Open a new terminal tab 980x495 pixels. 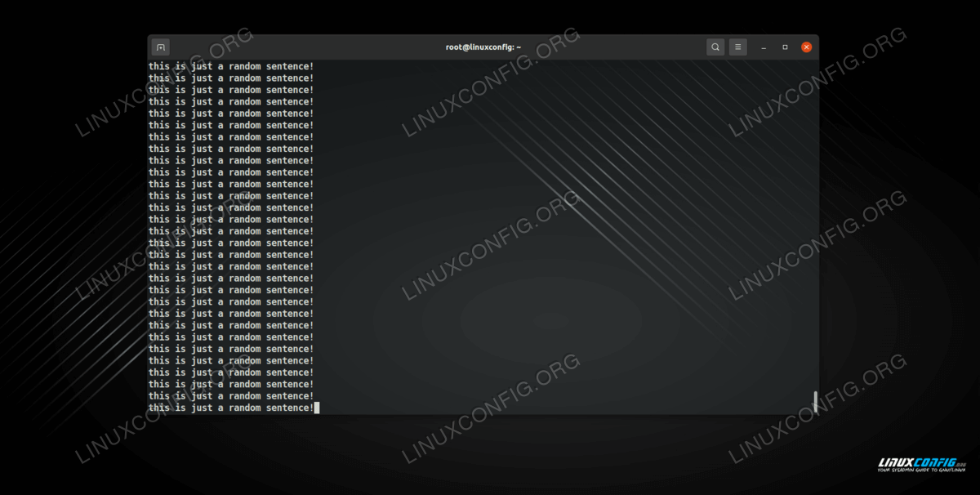pyautogui.click(x=161, y=47)
